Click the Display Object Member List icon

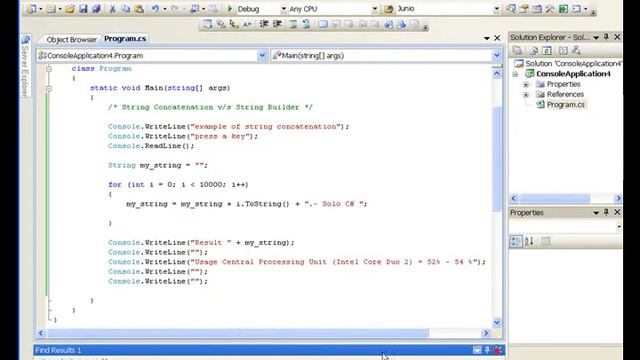click(x=207, y=24)
